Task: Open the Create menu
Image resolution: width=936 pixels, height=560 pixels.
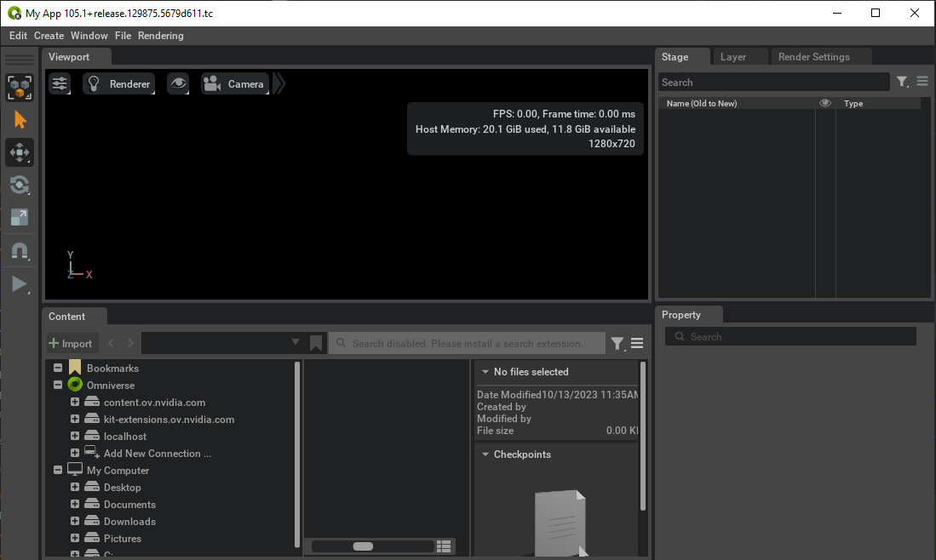Action: click(x=49, y=35)
